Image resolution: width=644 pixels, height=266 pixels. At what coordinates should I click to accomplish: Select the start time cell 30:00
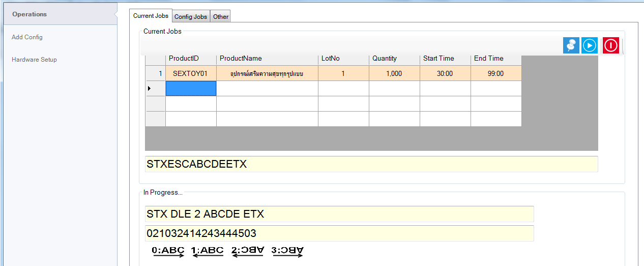pos(445,73)
